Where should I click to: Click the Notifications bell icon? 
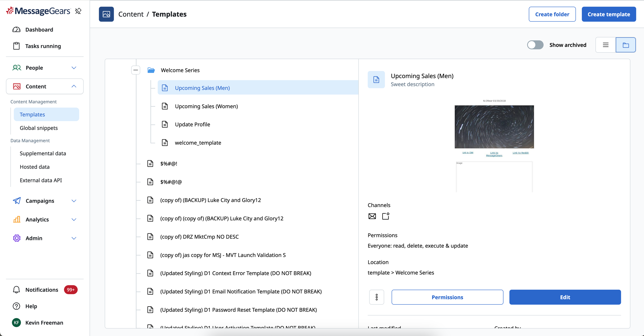(x=16, y=290)
